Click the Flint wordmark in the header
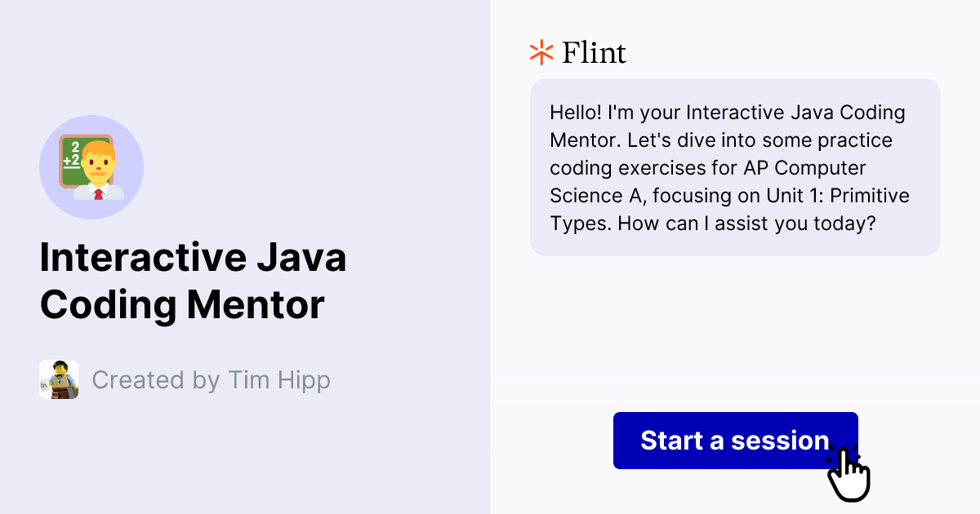Viewport: 980px width, 514px height. pyautogui.click(x=592, y=52)
